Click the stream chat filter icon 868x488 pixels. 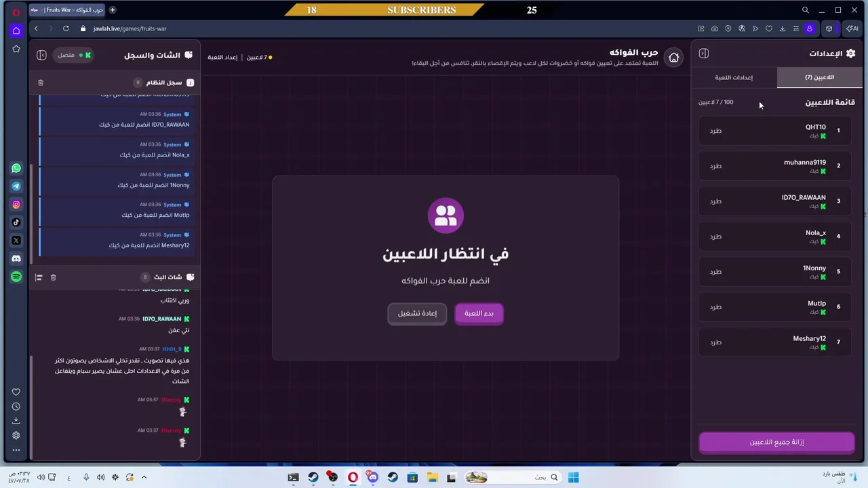[x=39, y=277]
